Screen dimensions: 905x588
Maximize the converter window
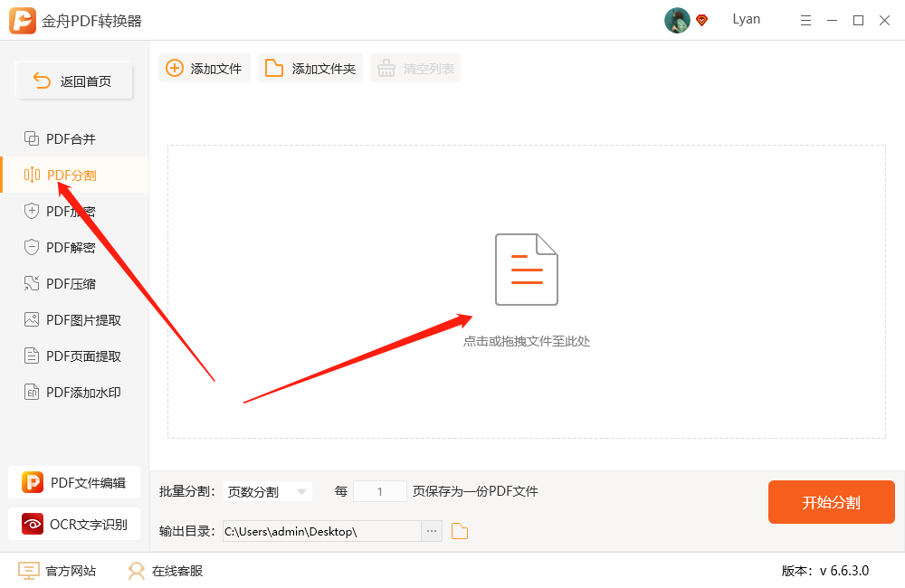tap(858, 21)
